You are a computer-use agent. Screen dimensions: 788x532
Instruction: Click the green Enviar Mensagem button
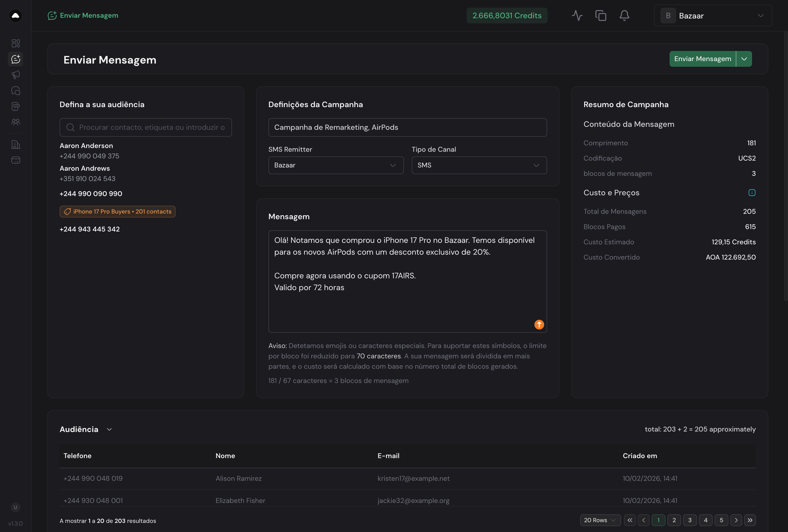pos(703,59)
